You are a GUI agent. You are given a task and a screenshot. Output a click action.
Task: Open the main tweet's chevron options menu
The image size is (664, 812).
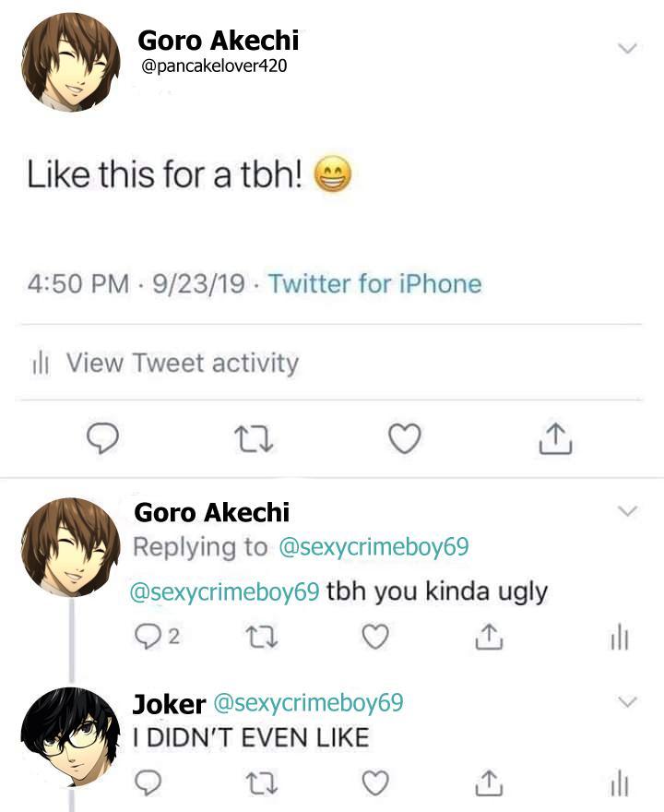pyautogui.click(x=626, y=48)
